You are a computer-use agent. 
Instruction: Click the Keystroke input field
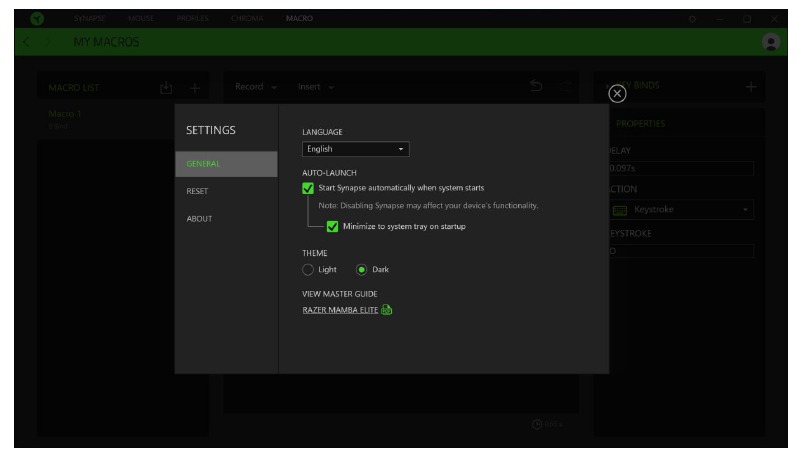point(681,251)
